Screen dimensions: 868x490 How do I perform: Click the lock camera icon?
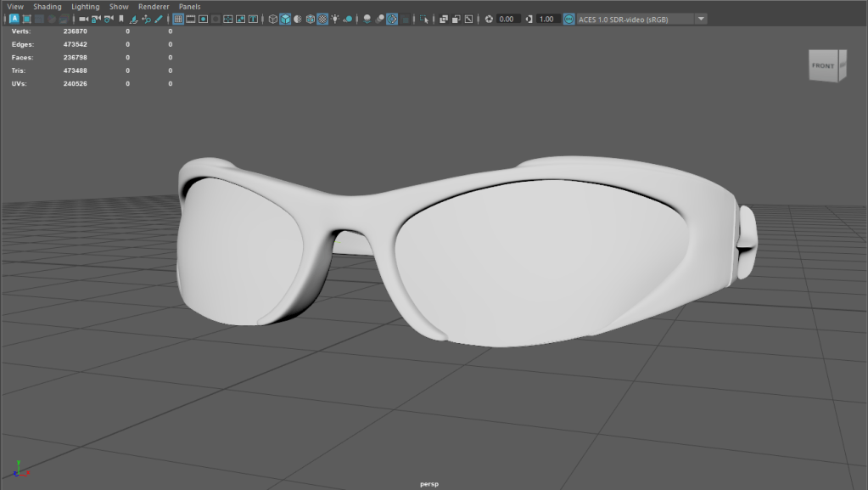pos(97,19)
